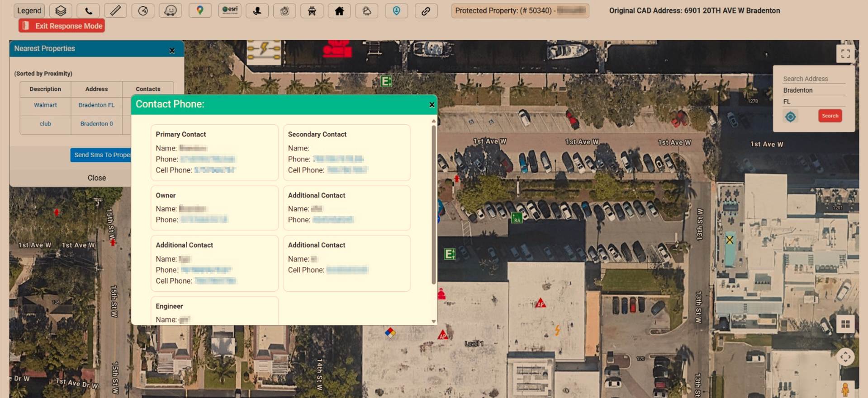Toggle the Legend panel
The width and height of the screenshot is (868, 398).
click(x=29, y=10)
